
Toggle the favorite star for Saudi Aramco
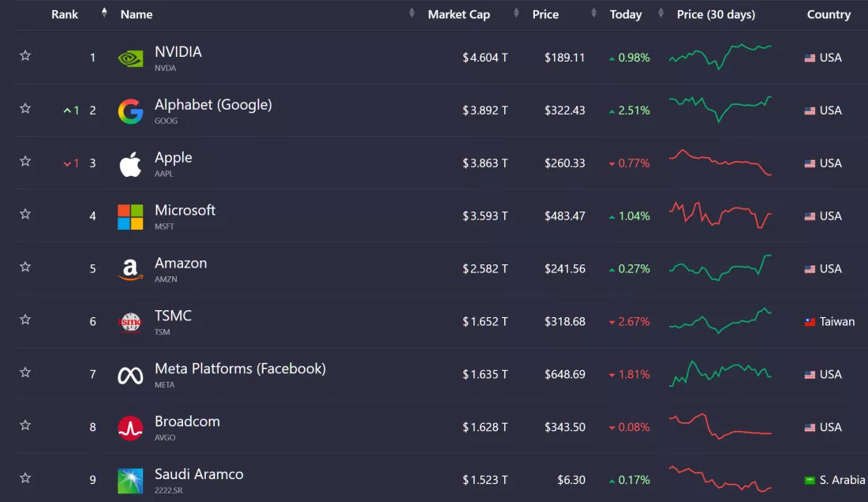(x=25, y=478)
